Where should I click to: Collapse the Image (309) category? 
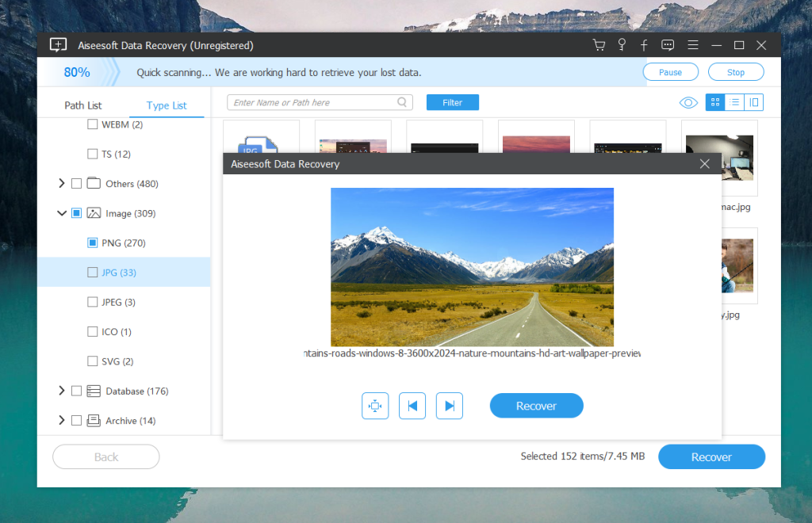pos(62,213)
